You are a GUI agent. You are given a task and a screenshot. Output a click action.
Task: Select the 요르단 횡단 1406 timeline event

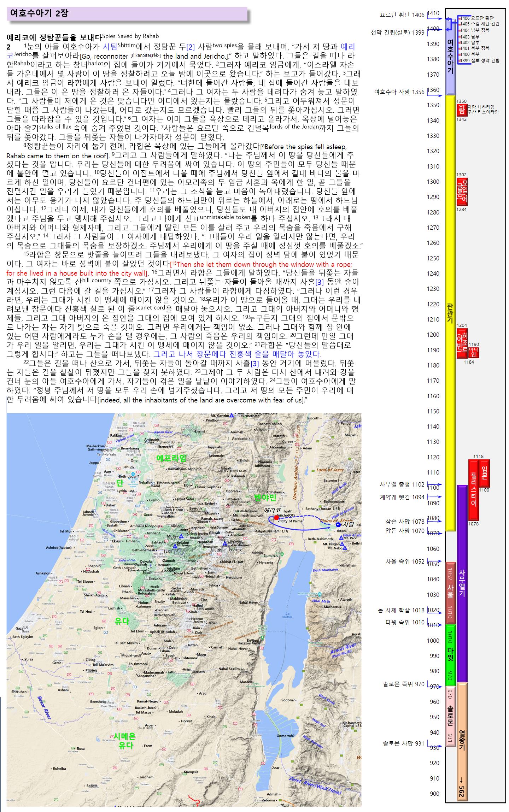point(402,15)
